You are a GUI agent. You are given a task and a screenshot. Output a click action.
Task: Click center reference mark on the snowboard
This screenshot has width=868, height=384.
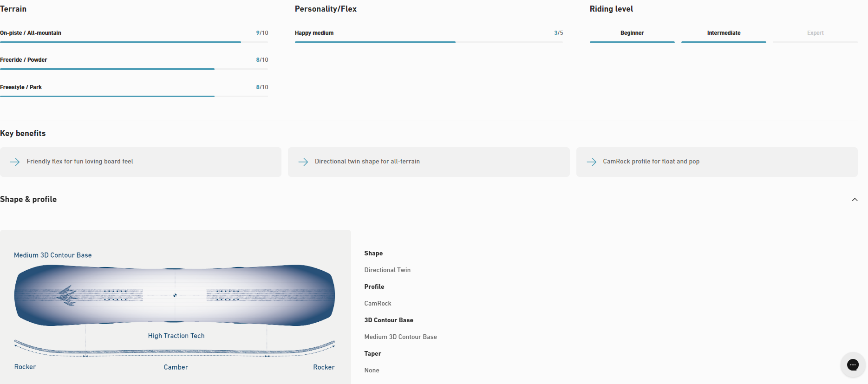click(x=175, y=295)
